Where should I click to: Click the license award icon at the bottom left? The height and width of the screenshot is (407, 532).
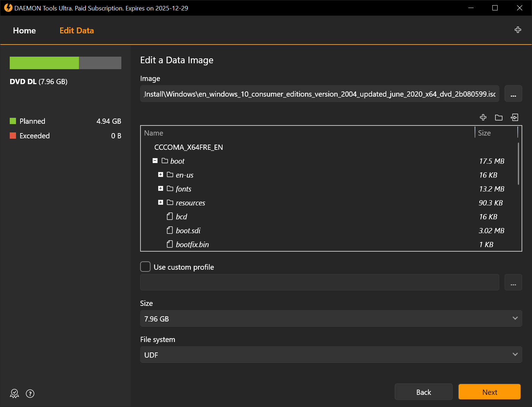coord(14,393)
